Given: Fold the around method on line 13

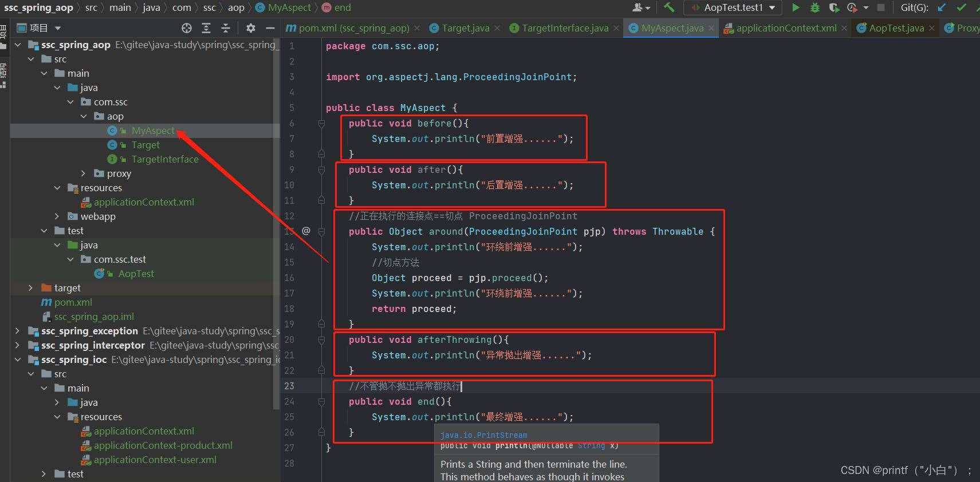Looking at the screenshot, I should click(321, 231).
